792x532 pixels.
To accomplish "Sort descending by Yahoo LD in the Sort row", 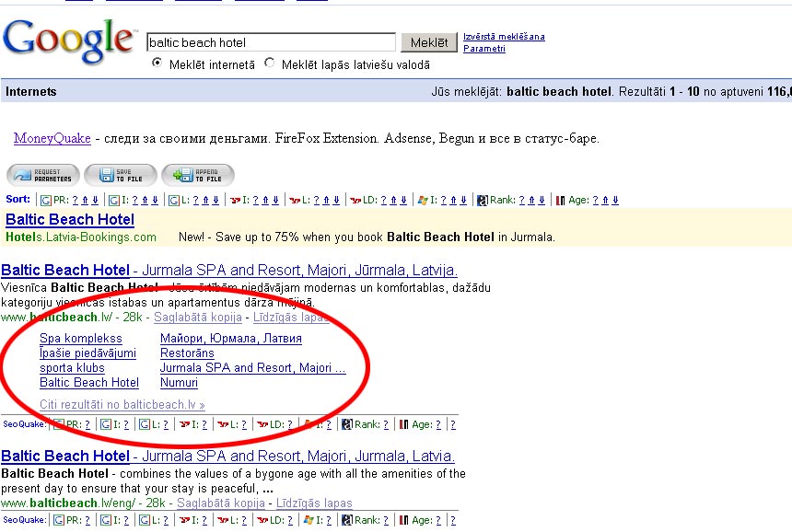I will click(x=403, y=201).
